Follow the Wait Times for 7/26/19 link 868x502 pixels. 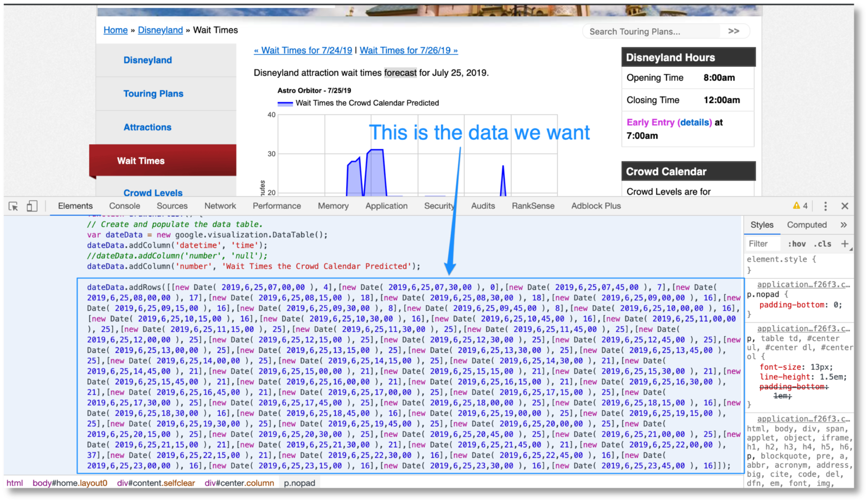click(x=408, y=50)
